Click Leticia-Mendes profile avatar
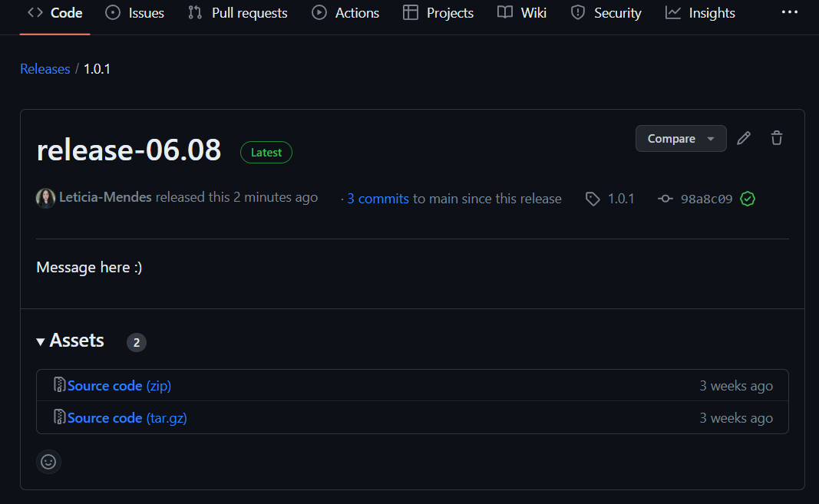The height and width of the screenshot is (504, 819). pyautogui.click(x=45, y=198)
